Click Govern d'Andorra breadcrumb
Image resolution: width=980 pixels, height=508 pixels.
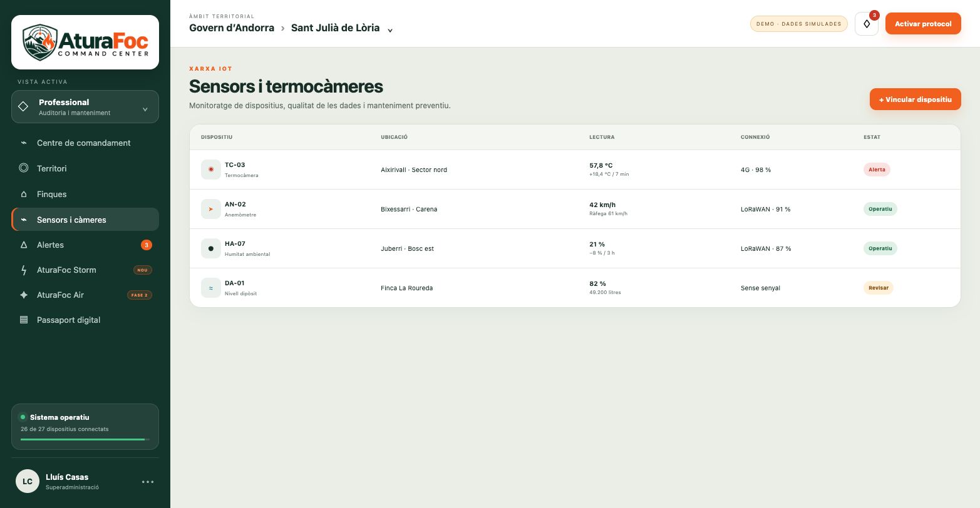(x=232, y=28)
